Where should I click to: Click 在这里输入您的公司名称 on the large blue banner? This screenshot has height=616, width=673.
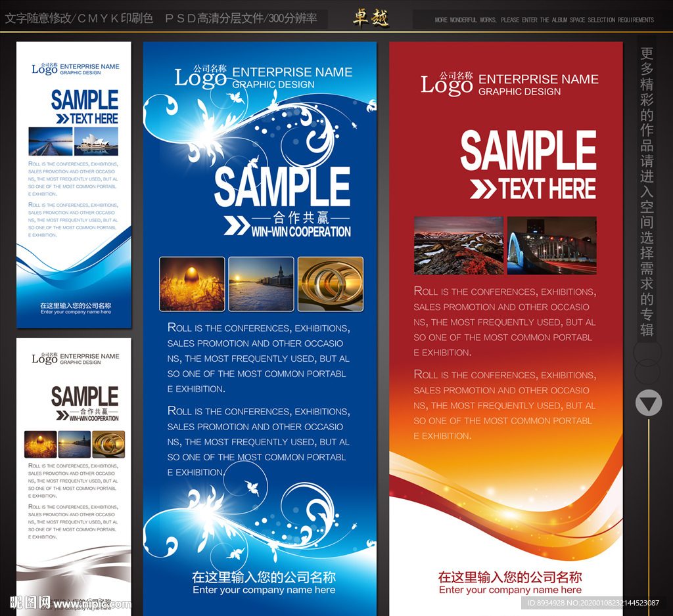tap(264, 577)
